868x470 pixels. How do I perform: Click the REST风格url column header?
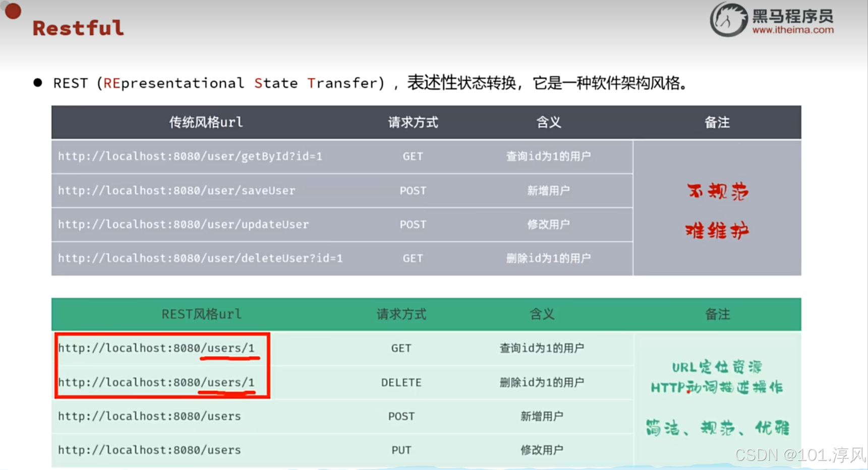[201, 315]
